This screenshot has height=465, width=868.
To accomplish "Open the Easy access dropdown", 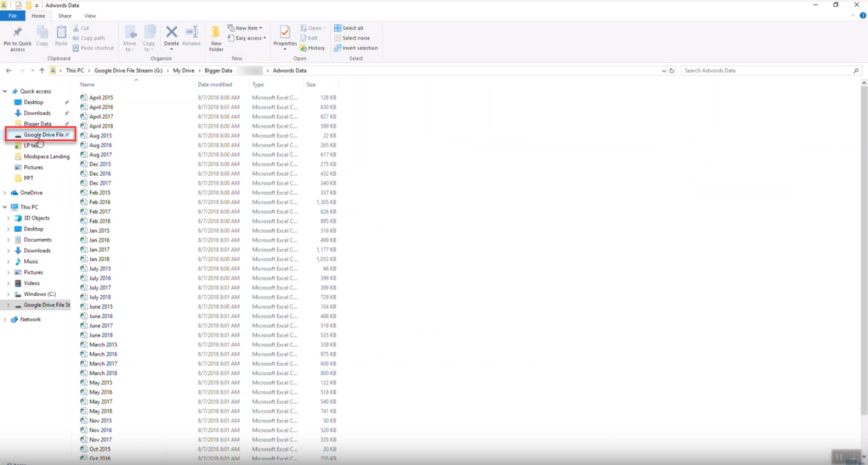I will coord(247,38).
